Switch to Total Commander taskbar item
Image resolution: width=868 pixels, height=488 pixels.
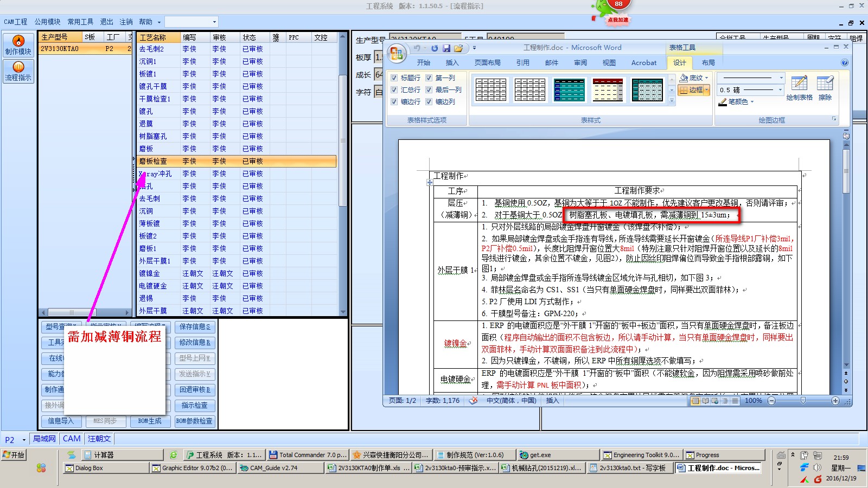click(x=308, y=455)
